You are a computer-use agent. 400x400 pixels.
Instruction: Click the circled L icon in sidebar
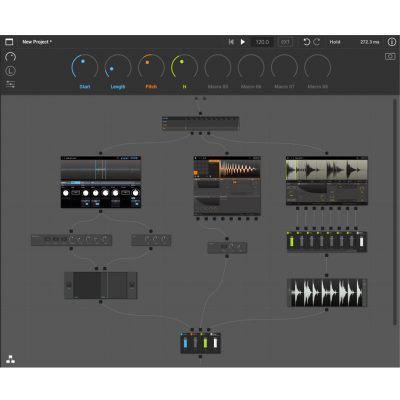tap(11, 71)
